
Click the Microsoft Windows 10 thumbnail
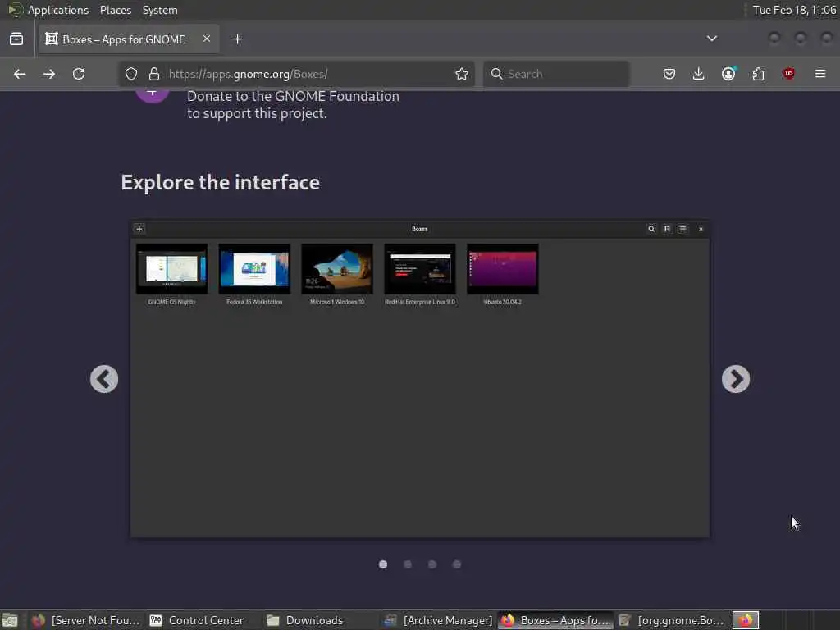pyautogui.click(x=337, y=269)
